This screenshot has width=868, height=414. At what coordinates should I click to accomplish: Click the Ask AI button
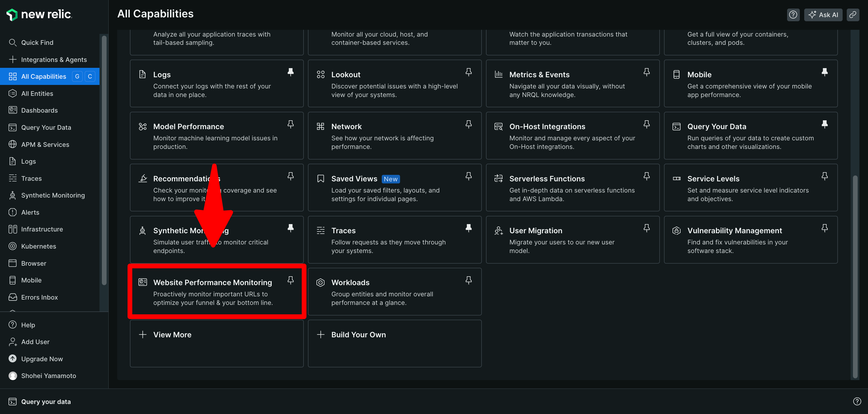[x=823, y=15]
